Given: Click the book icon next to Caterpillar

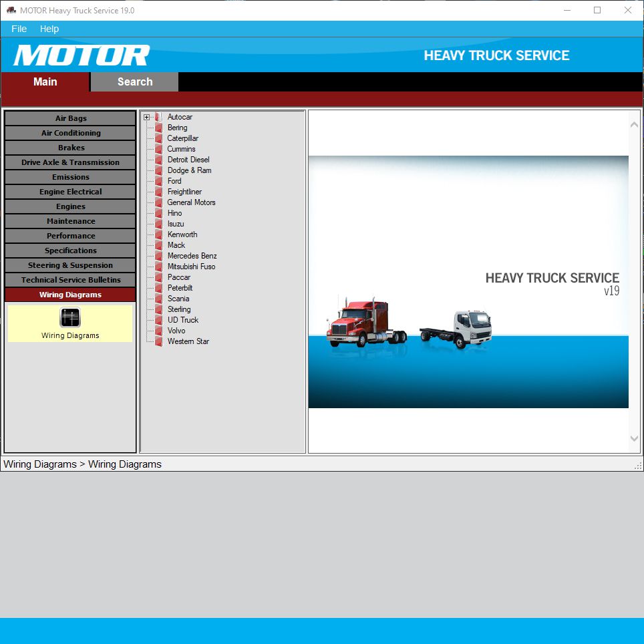Looking at the screenshot, I should click(158, 138).
